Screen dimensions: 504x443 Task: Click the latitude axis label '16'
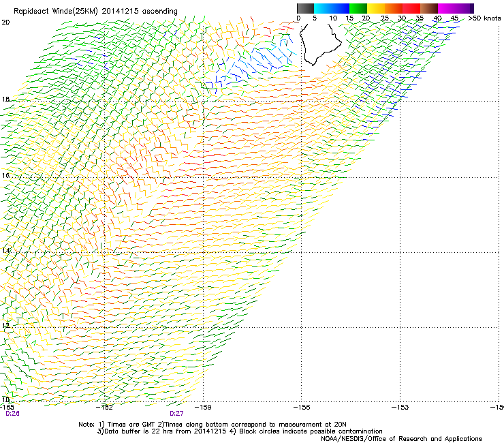5,175
